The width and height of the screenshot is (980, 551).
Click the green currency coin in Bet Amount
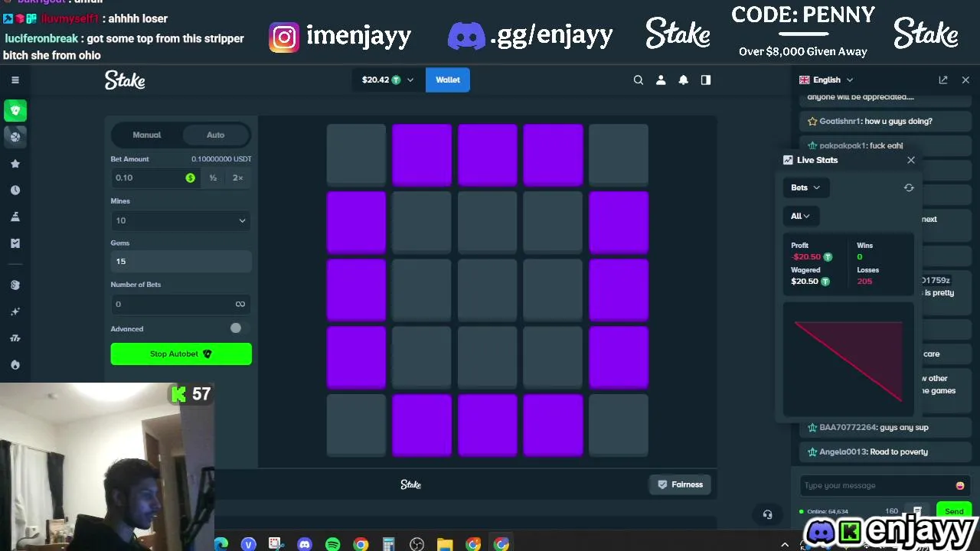click(x=190, y=178)
